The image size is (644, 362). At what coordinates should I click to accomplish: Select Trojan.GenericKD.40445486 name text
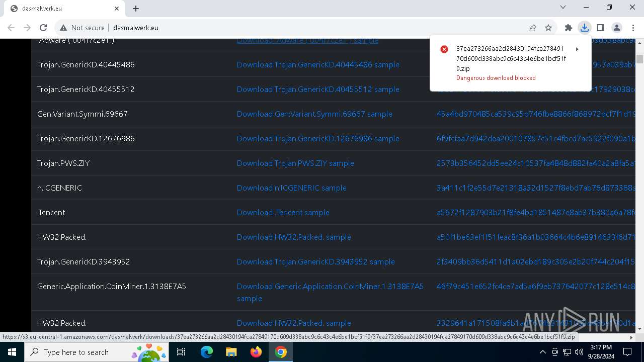pyautogui.click(x=86, y=64)
